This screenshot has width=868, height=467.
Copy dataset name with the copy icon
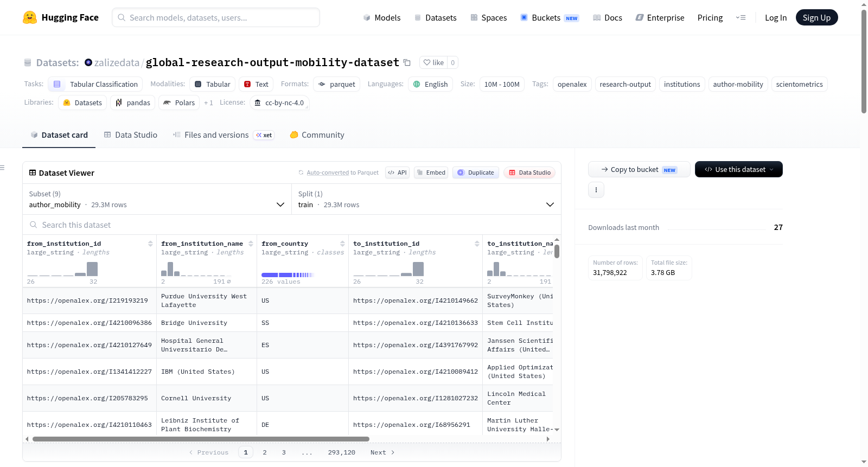point(407,62)
